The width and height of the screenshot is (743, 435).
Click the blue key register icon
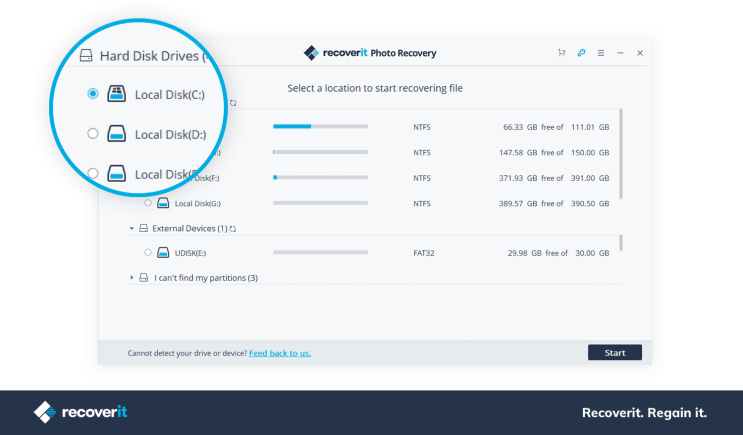(x=581, y=53)
